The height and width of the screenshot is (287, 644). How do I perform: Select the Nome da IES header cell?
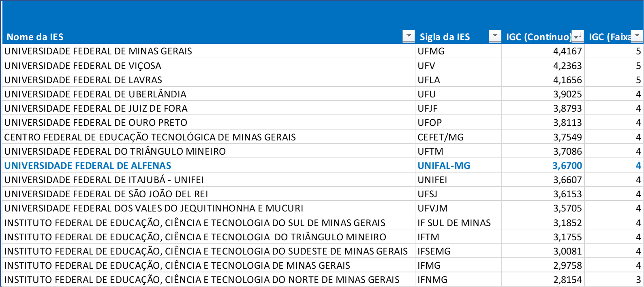pos(209,37)
